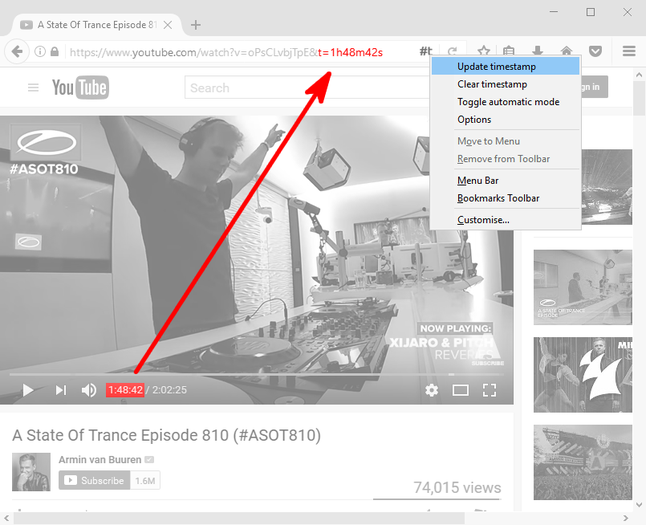Open the YouTube guide hamburger menu

33,88
